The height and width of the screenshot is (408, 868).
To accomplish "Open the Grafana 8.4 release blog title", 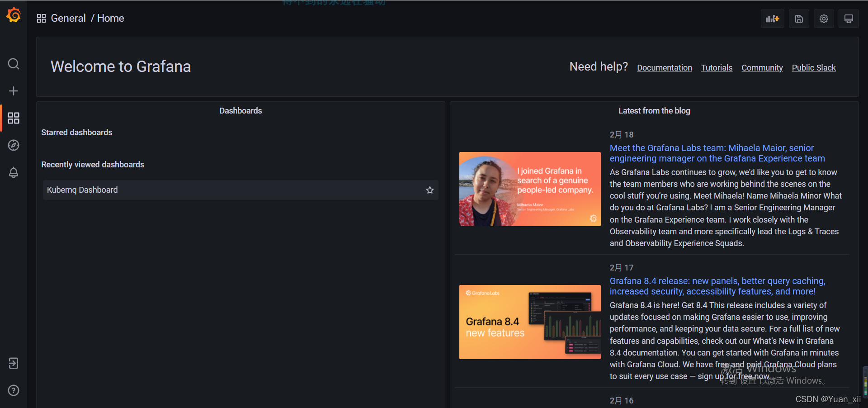I will click(x=717, y=286).
